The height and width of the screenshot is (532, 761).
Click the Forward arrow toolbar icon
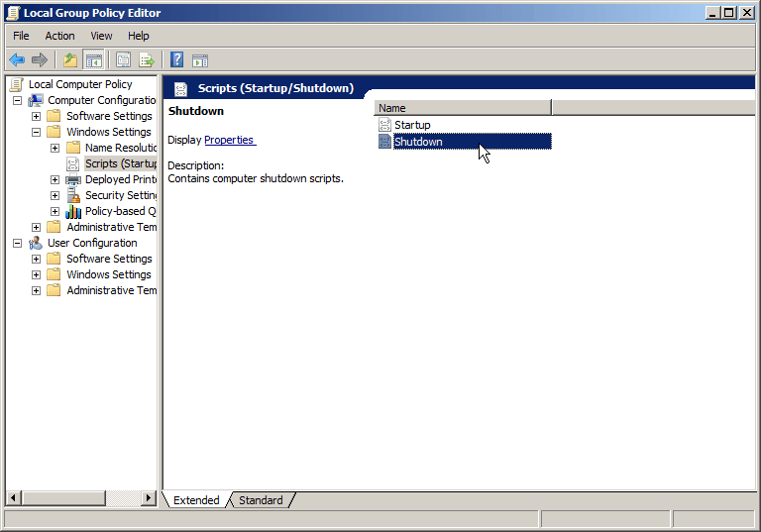(40, 60)
